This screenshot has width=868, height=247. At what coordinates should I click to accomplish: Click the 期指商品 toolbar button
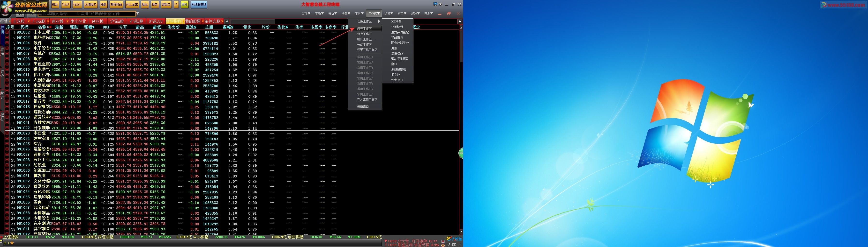tap(116, 4)
